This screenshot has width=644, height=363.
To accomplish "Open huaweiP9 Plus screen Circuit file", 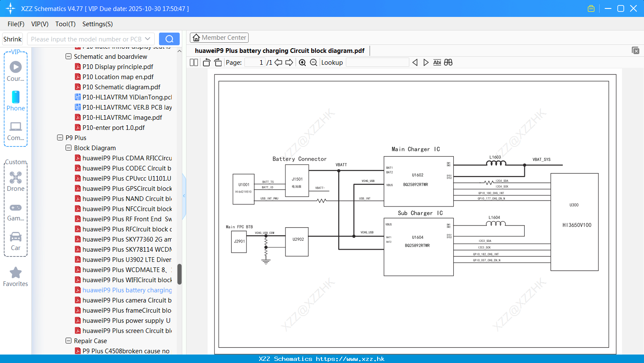I will click(x=123, y=331).
